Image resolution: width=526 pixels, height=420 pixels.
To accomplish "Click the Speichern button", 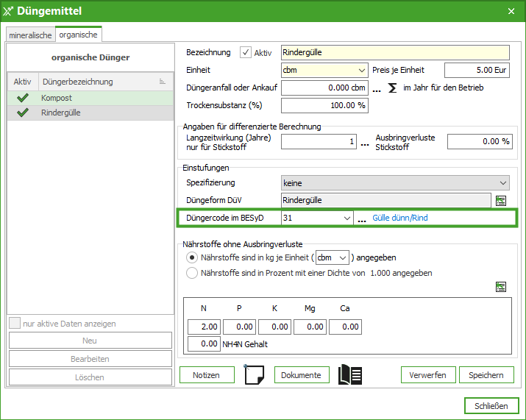I will coord(486,375).
